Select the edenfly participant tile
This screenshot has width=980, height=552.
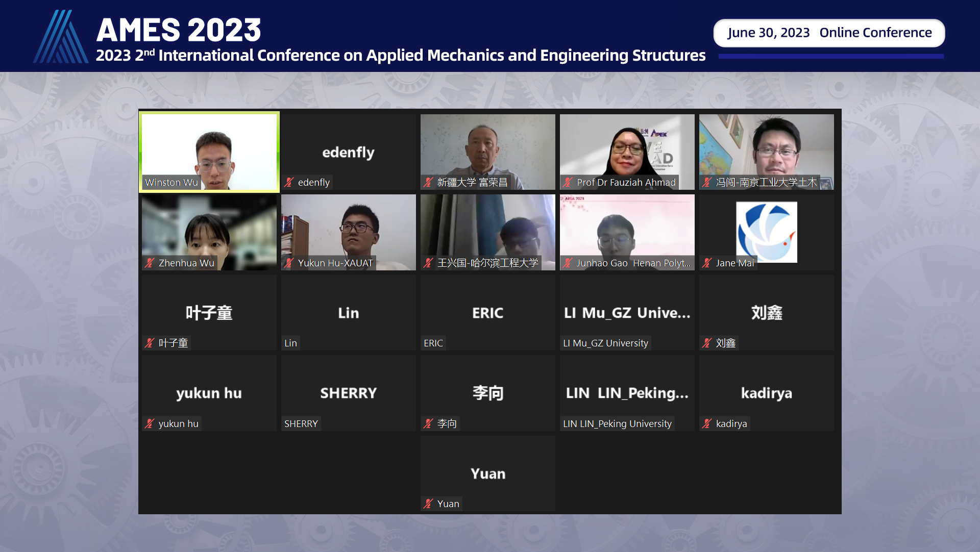[349, 152]
